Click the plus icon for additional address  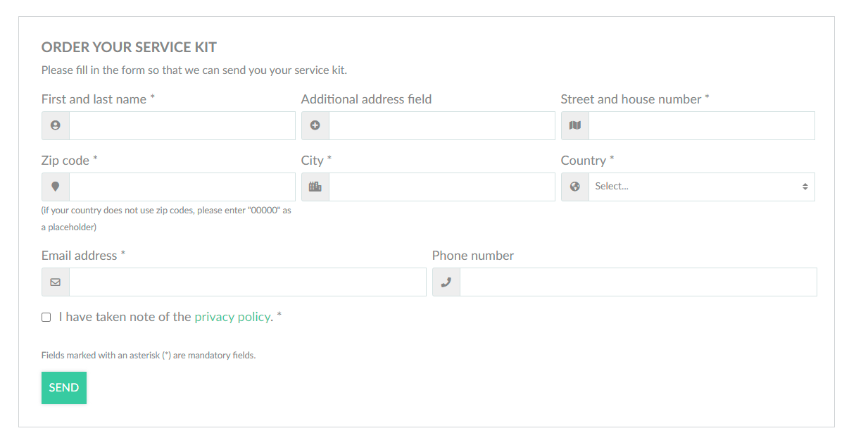(x=315, y=125)
